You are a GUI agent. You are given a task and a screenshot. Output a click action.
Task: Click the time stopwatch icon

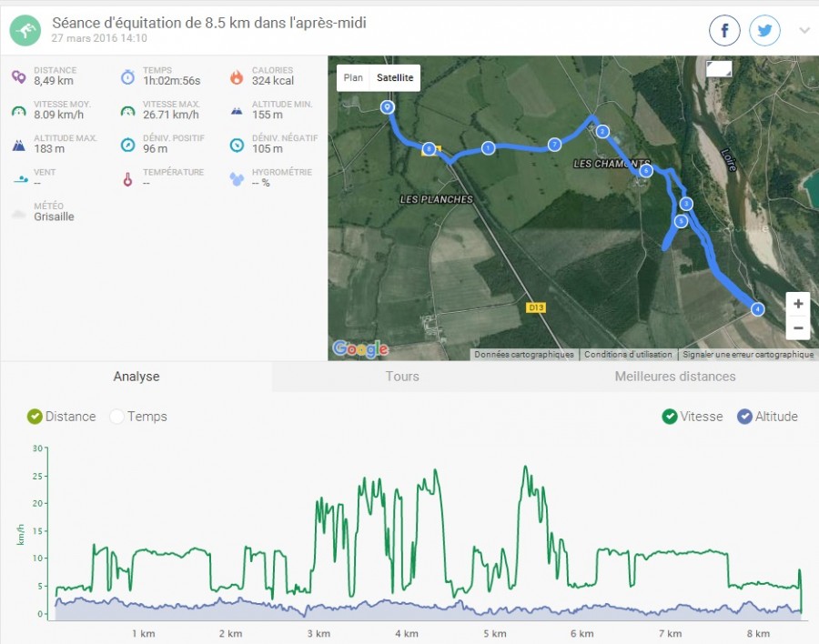coord(127,76)
